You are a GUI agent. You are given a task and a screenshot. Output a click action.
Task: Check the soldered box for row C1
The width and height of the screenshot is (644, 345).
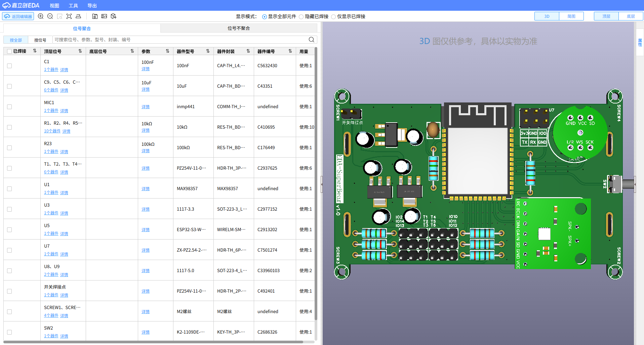tap(9, 66)
